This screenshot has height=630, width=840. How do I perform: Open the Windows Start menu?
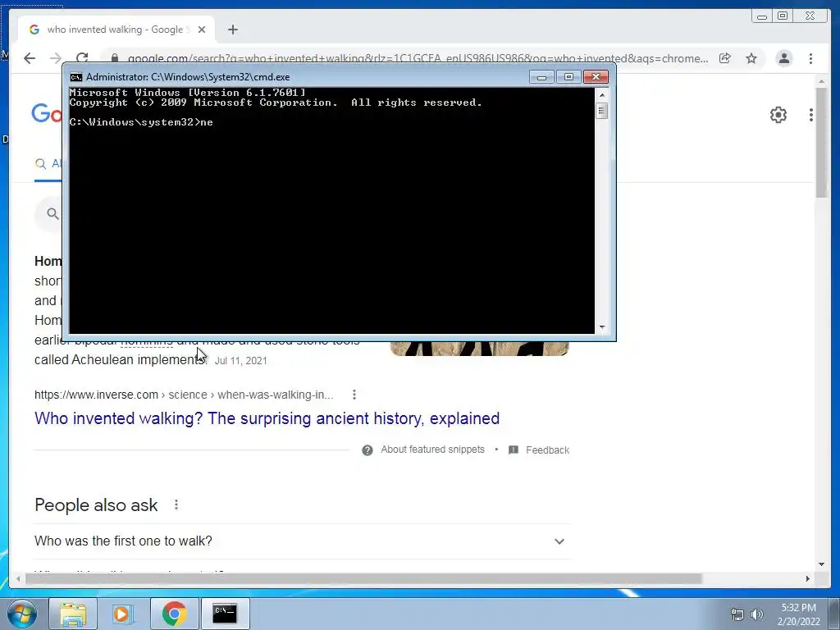click(22, 614)
